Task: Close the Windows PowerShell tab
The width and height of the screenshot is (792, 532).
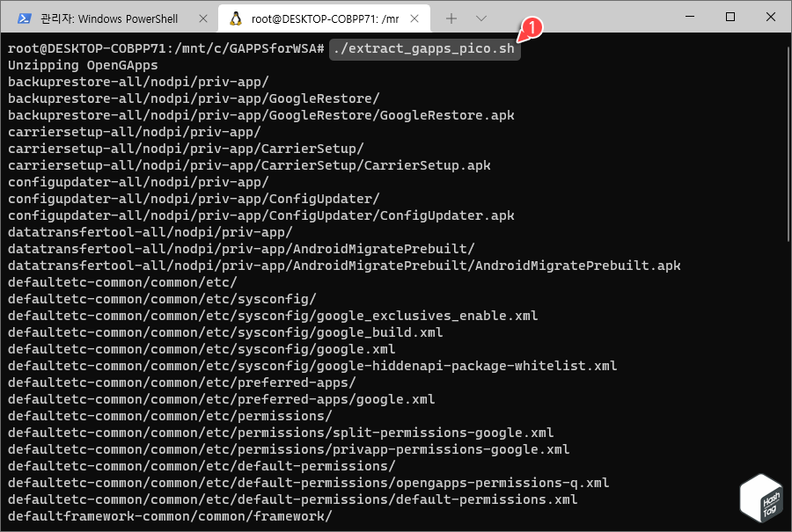Action: point(203,18)
